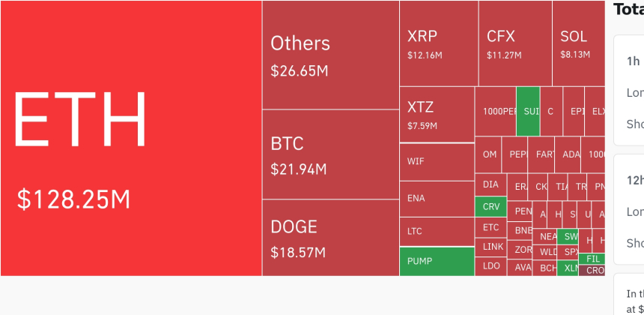Click the DOGE $18.57M tile
Viewport: 644px width, 315px height.
(x=330, y=237)
